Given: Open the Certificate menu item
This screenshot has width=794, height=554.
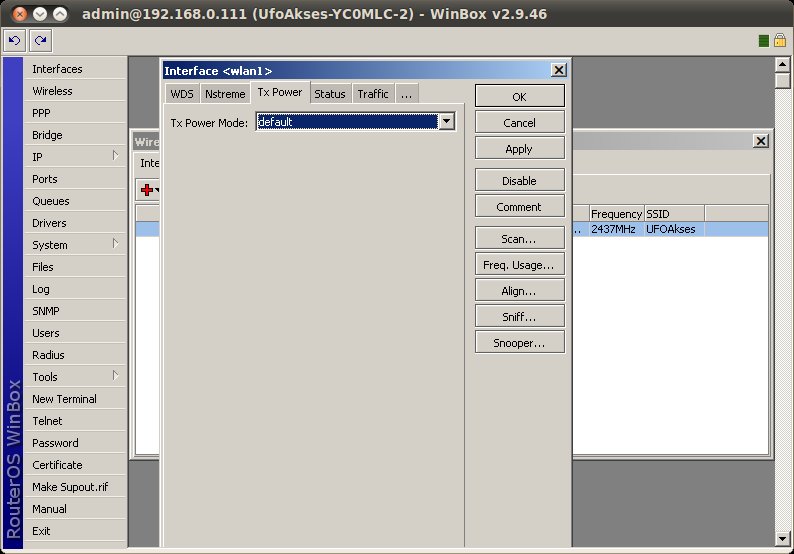Looking at the screenshot, I should pyautogui.click(x=75, y=464).
